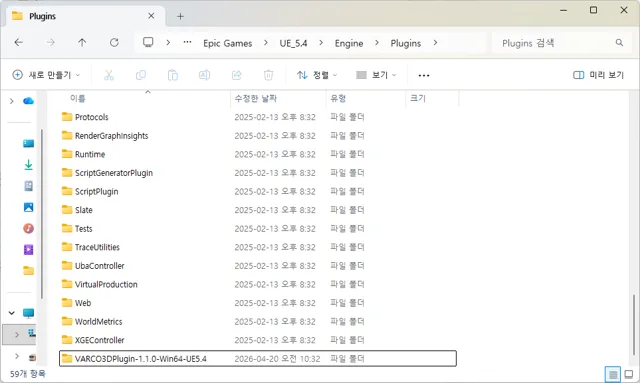
Task: Click the chevron after UE_5.4 in the breadcrumb
Action: coord(321,42)
